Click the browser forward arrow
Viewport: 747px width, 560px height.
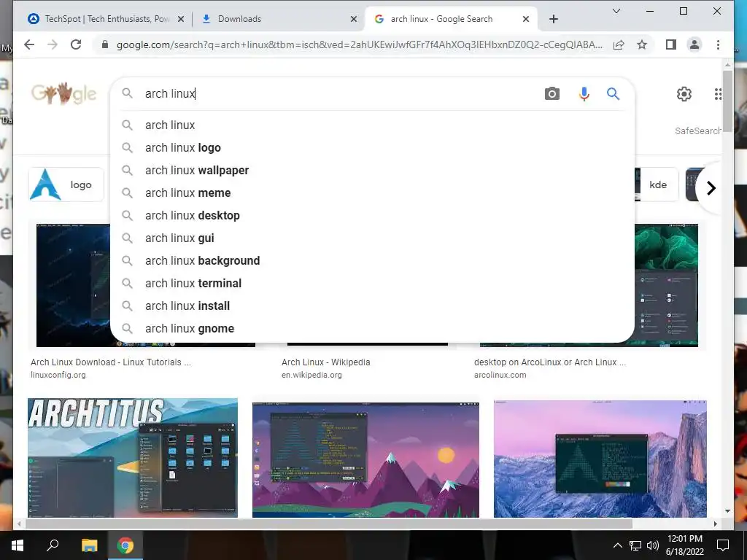[53, 44]
